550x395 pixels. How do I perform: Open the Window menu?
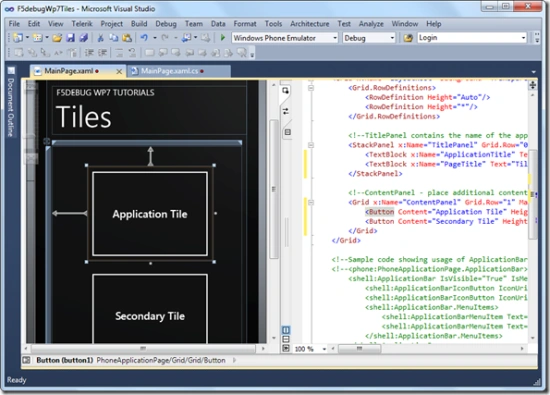pos(404,24)
